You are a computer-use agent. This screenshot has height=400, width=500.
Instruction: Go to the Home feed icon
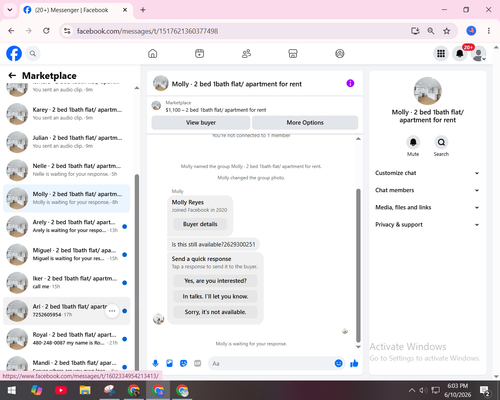[153, 53]
